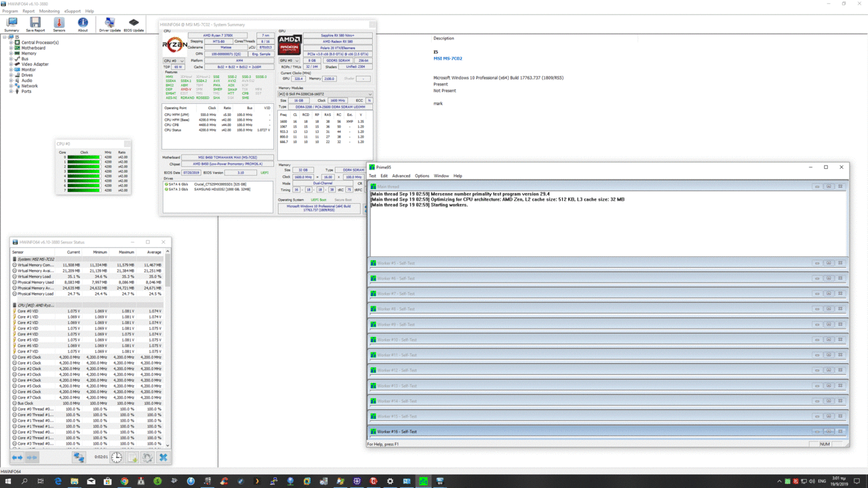
Task: Click the Core 7 clock bar in CPU #0 window
Action: click(84, 190)
